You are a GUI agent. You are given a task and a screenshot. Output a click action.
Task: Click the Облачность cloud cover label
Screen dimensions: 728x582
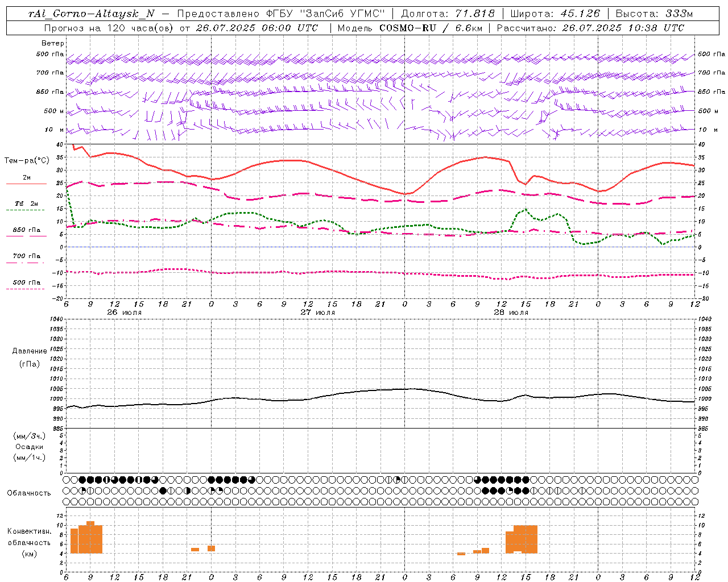coord(29,493)
